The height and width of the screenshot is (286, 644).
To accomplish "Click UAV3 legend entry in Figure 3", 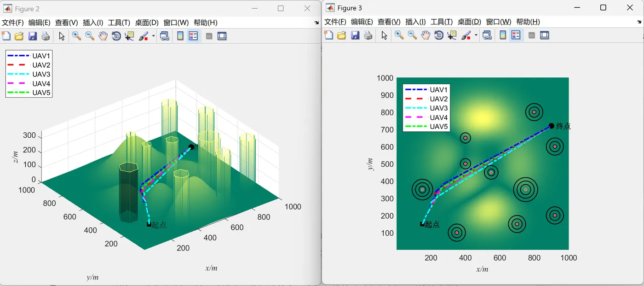I will 426,108.
